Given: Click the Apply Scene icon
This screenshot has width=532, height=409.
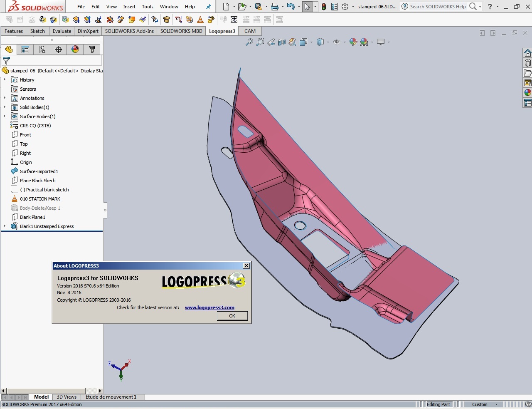Looking at the screenshot, I should pyautogui.click(x=364, y=42).
